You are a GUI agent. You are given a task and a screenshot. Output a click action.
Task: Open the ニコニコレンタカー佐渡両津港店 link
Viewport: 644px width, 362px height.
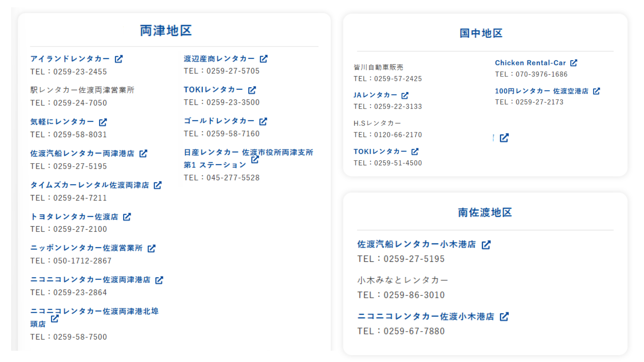coord(90,280)
